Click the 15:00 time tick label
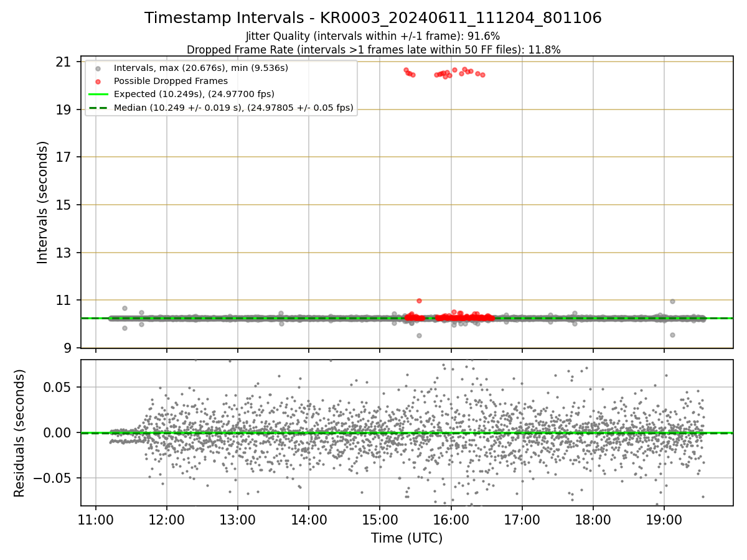Screen dimensions: 747x560 (380, 519)
